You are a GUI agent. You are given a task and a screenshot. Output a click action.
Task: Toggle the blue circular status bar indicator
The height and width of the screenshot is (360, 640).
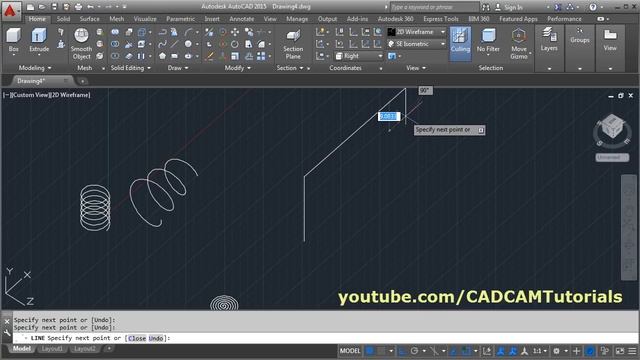589,351
